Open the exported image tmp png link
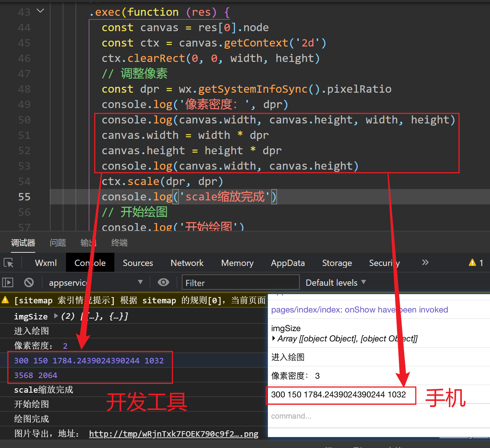The width and height of the screenshot is (490, 448). coord(174,434)
